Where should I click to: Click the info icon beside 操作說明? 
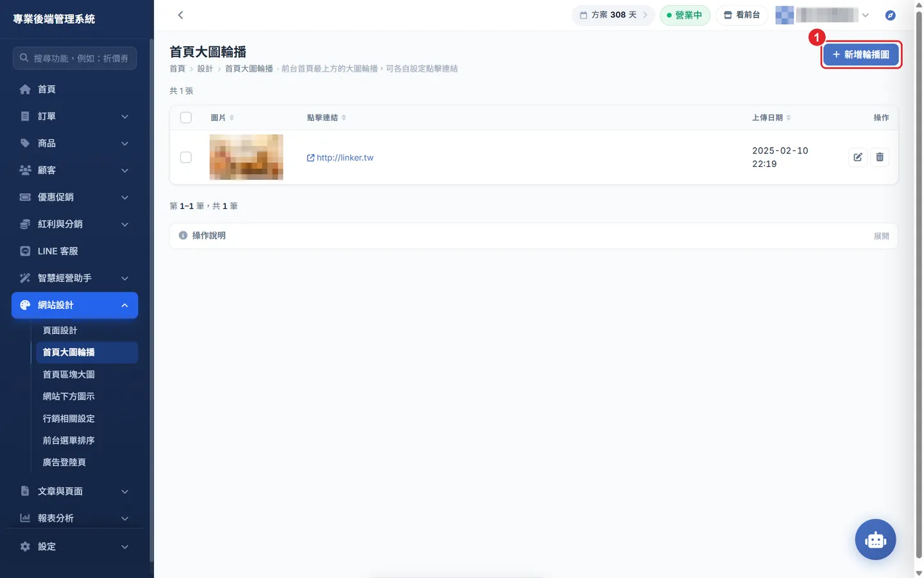pos(183,236)
